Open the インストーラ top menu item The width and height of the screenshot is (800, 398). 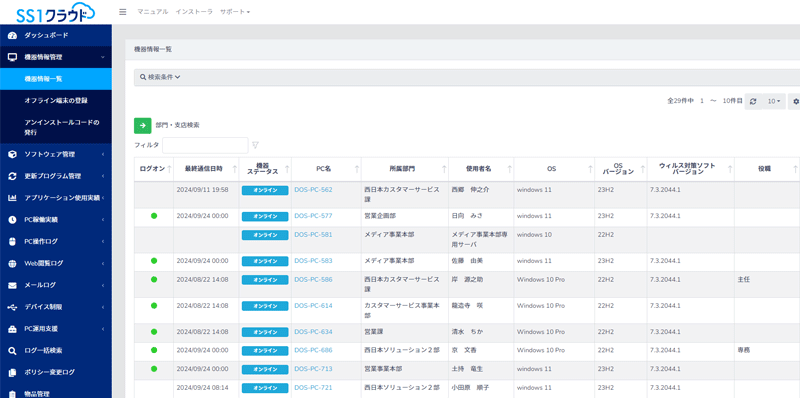[194, 12]
